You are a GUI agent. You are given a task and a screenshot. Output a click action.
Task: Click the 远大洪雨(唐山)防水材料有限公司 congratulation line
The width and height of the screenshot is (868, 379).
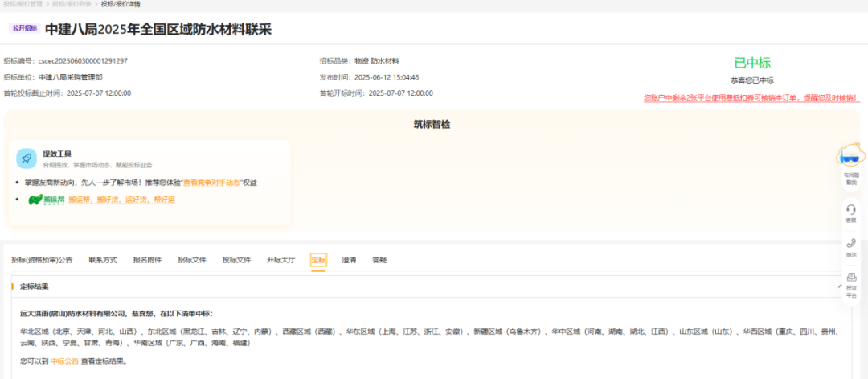point(116,314)
